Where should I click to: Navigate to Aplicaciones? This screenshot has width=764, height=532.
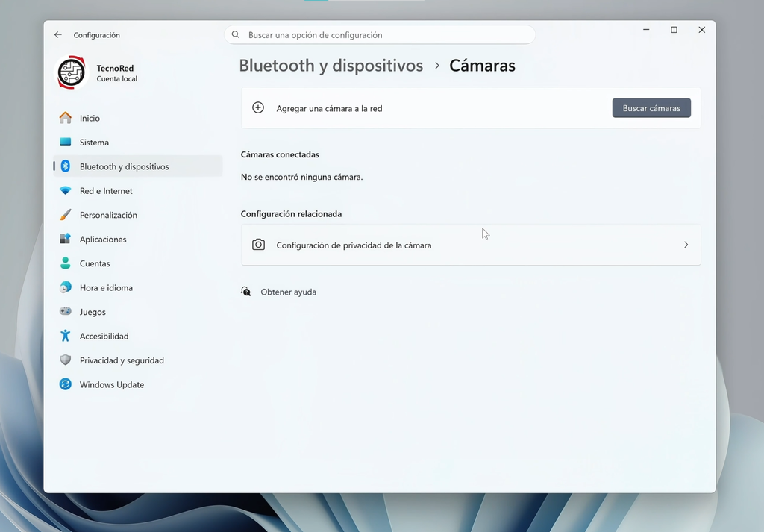[138, 240]
